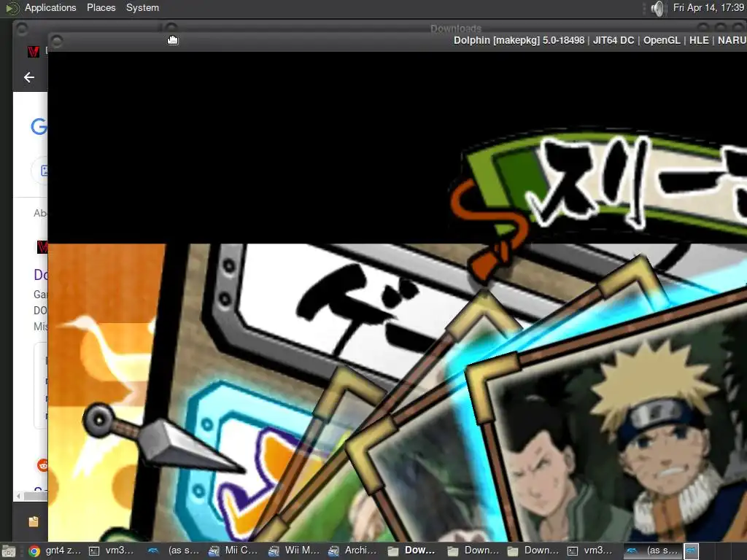Click the browser horizontal scrollbar left arrow
Viewport: 747px width, 560px height.
pos(18,496)
